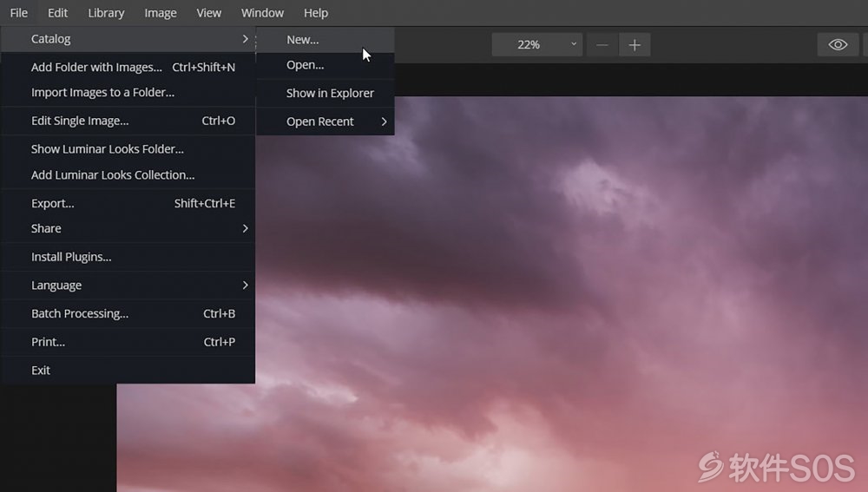This screenshot has width=868, height=492.
Task: Open the Image menu
Action: pos(161,13)
